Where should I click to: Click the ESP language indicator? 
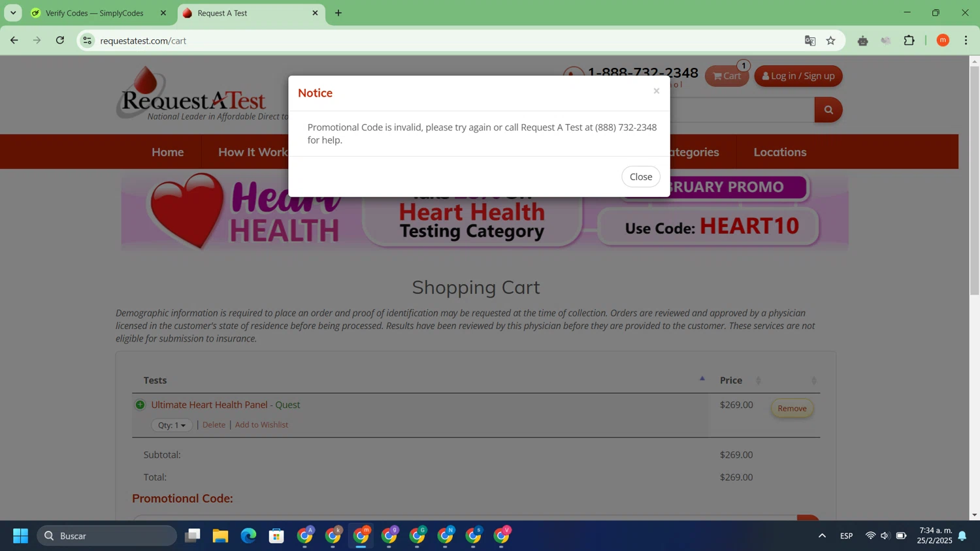click(x=847, y=536)
